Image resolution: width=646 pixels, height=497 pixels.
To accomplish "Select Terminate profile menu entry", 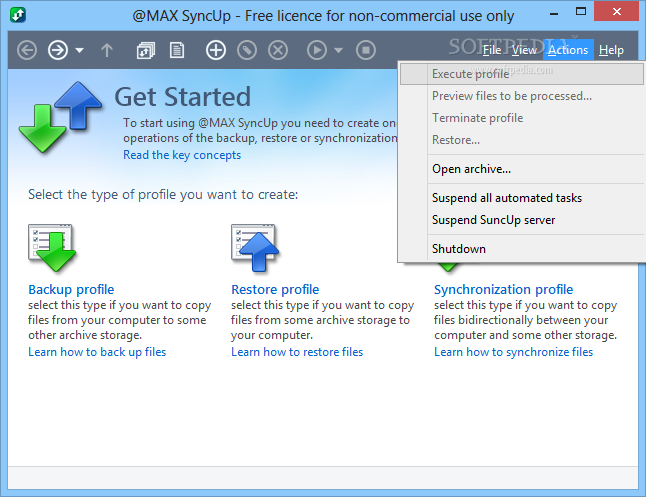I will (x=522, y=118).
